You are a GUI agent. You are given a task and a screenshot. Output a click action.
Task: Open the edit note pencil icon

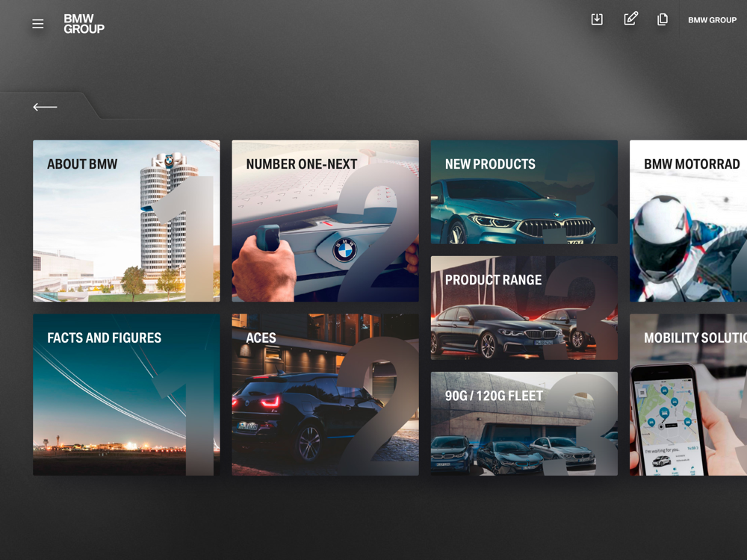(630, 19)
